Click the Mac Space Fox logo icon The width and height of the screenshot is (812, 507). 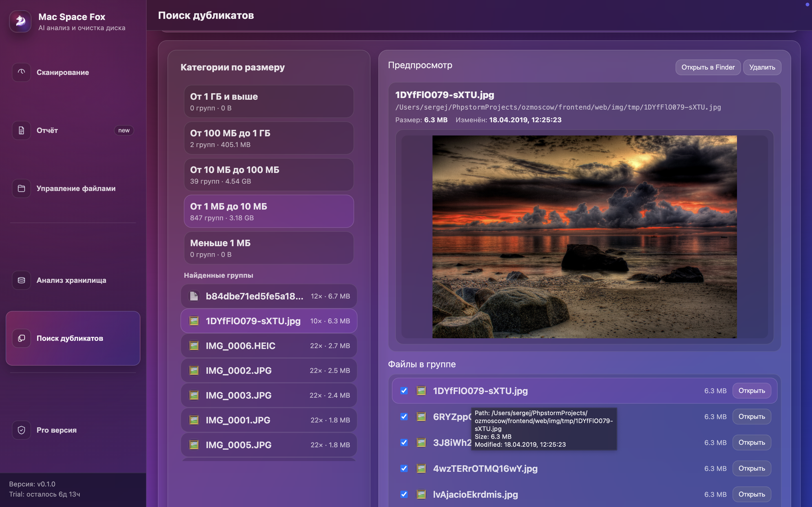pos(21,21)
